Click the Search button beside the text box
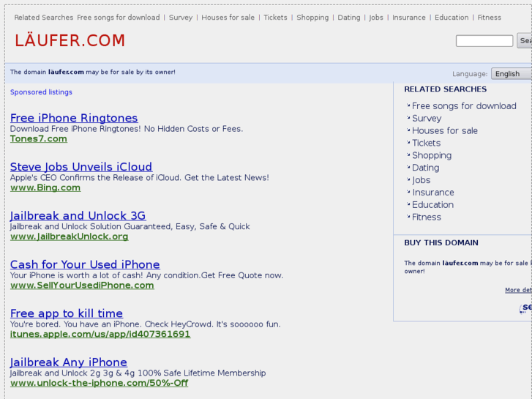Screen dimensions: 532x399 [524, 40]
